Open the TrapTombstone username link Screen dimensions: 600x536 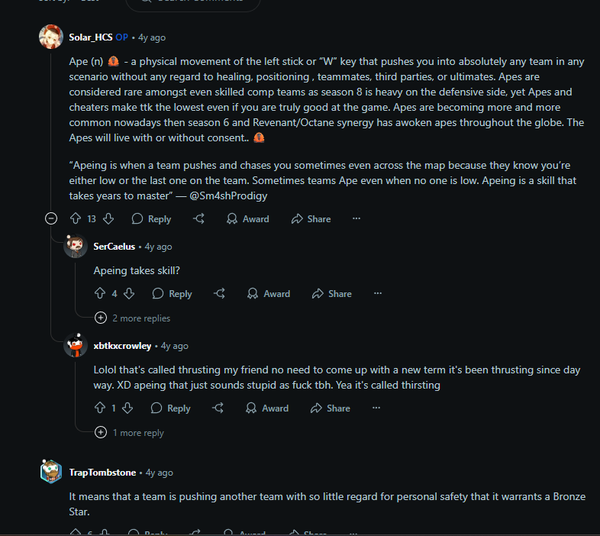click(104, 472)
